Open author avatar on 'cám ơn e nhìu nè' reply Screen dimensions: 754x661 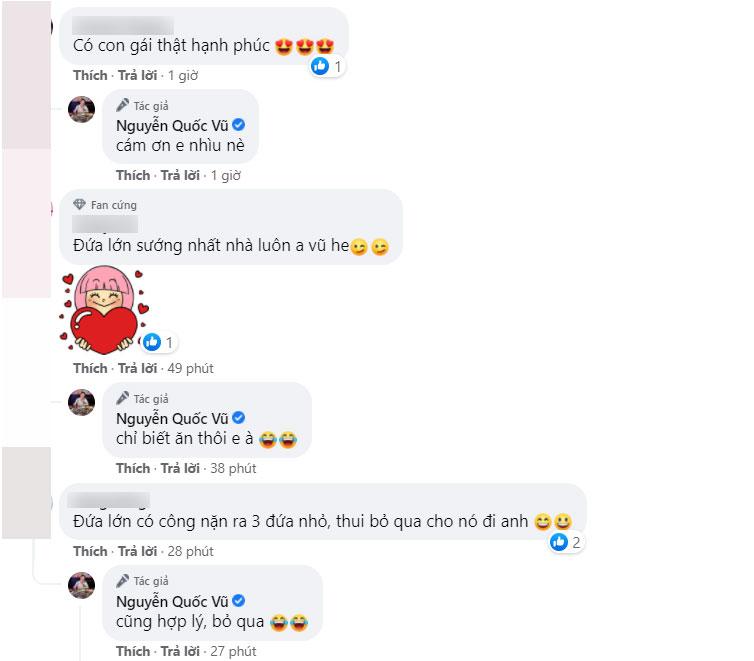click(x=81, y=109)
